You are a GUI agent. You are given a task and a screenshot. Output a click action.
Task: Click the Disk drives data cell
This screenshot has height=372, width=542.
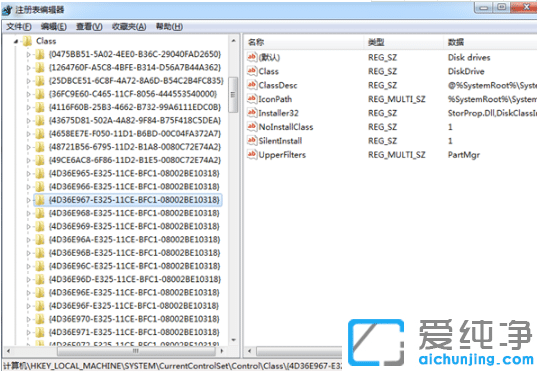(469, 57)
